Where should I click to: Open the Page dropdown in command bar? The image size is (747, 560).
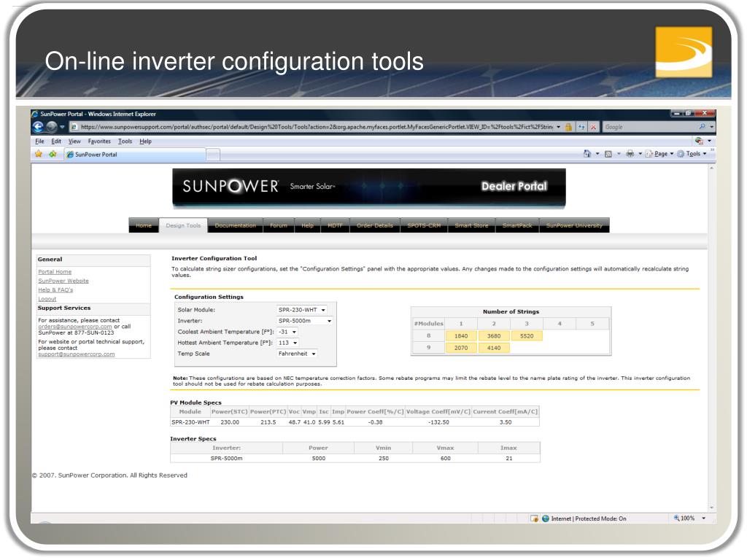pyautogui.click(x=660, y=154)
